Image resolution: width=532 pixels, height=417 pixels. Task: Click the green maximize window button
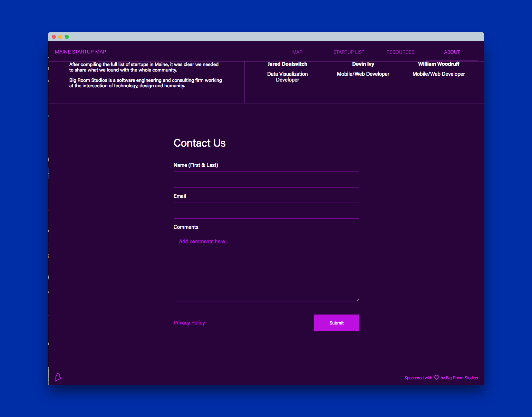67,37
